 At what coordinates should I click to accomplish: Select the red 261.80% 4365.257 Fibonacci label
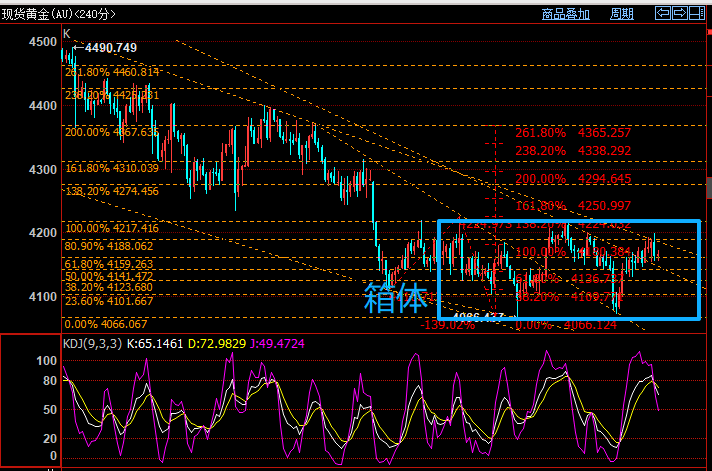coord(573,133)
